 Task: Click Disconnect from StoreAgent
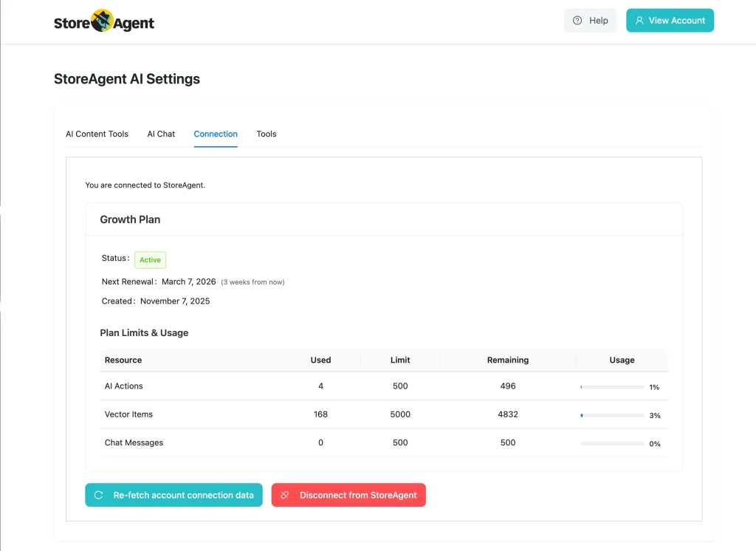coord(348,495)
